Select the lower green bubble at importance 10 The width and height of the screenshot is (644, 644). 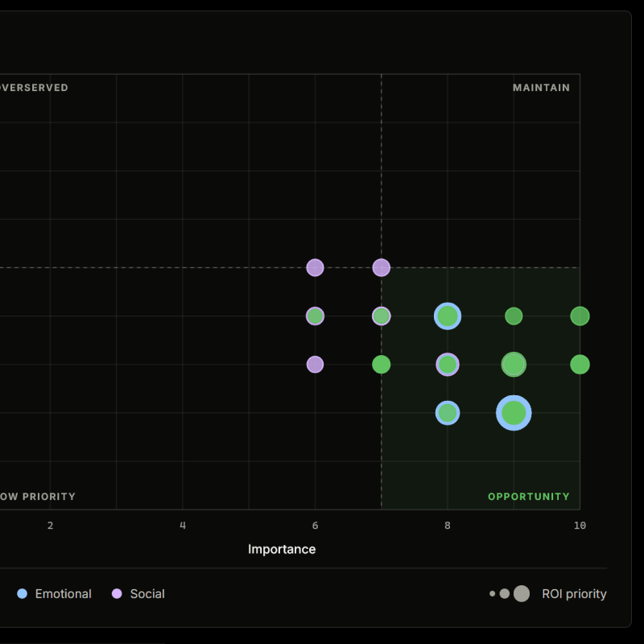point(580,365)
